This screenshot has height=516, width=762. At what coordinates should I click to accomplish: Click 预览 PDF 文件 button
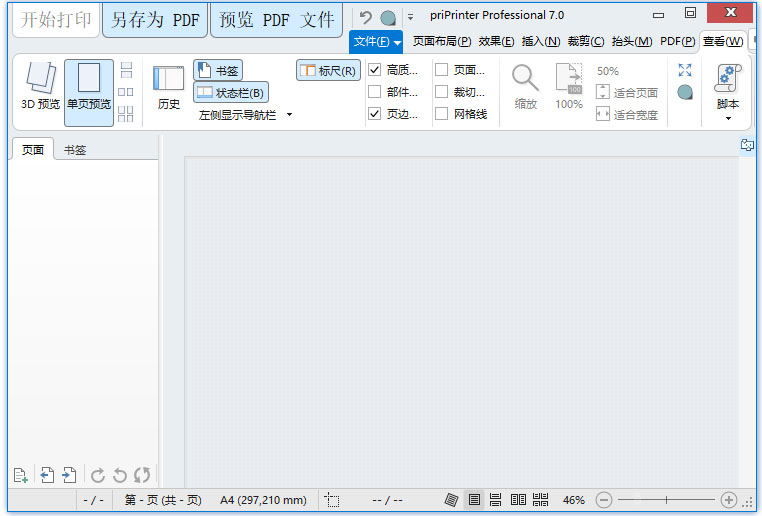277,20
